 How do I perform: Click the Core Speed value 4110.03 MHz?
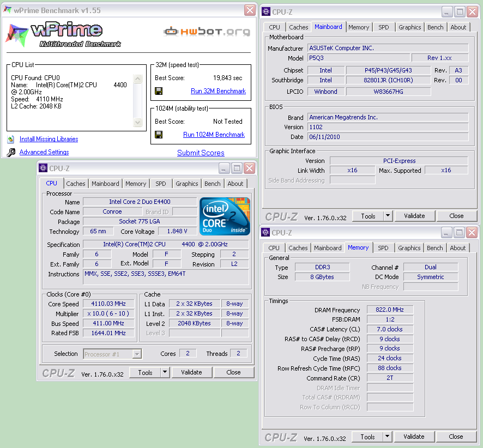(x=108, y=304)
